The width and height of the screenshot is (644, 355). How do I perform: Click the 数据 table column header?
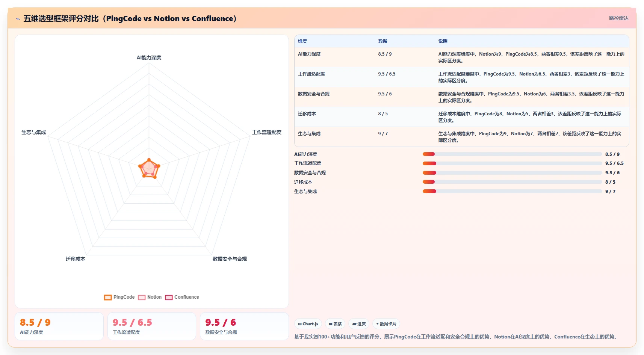click(x=382, y=41)
